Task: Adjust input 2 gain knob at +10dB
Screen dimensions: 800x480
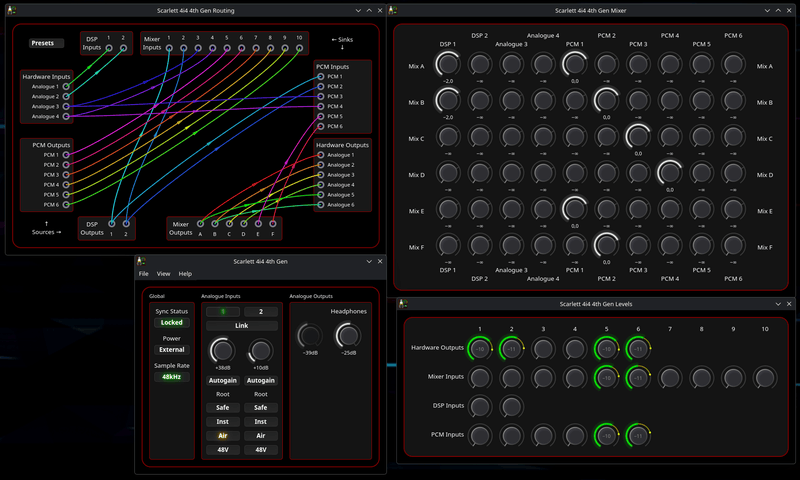Action: tap(261, 350)
